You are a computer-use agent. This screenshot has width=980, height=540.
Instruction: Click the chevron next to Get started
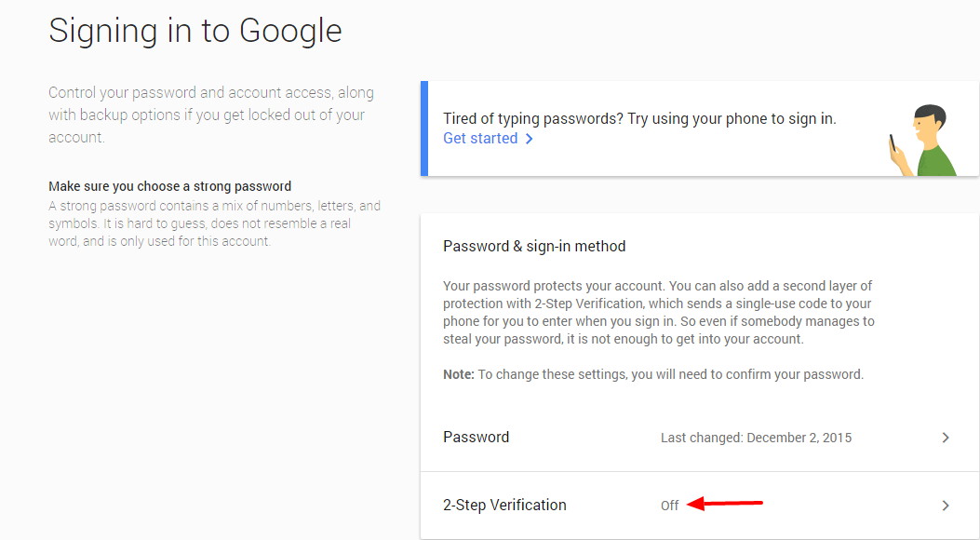[530, 139]
